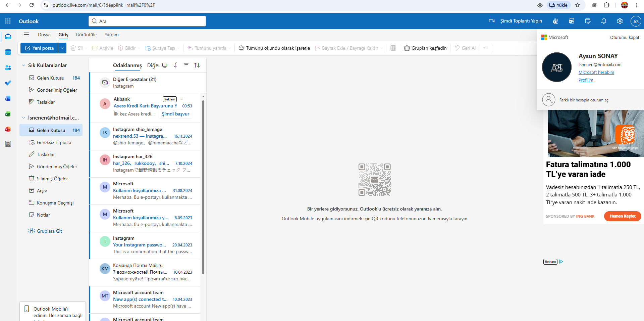Click the more options ellipsis in ribbon
Viewport: 644px width, 321px height.
tap(486, 48)
